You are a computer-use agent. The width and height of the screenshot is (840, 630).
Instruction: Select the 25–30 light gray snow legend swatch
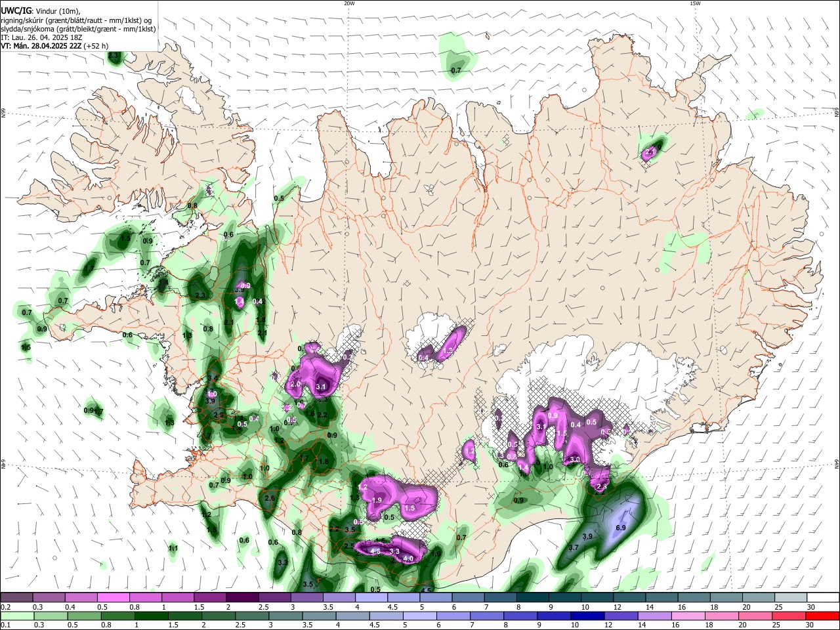click(x=791, y=597)
